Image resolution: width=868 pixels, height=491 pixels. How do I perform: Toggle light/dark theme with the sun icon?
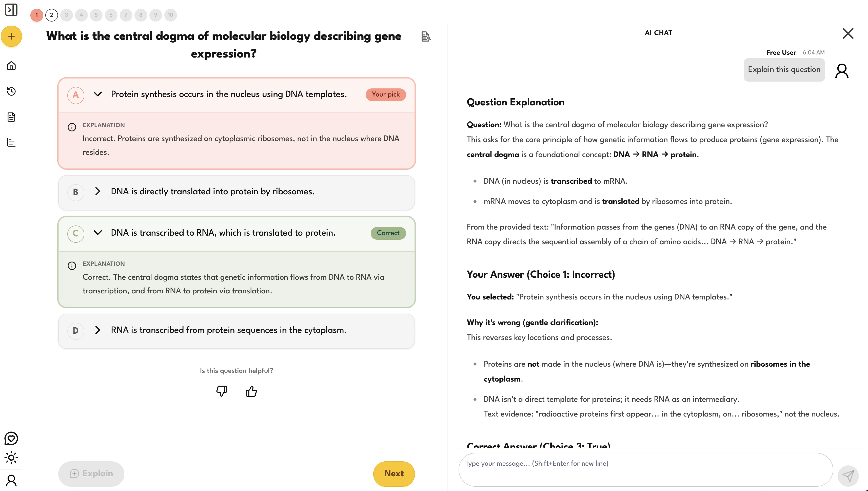[11, 458]
